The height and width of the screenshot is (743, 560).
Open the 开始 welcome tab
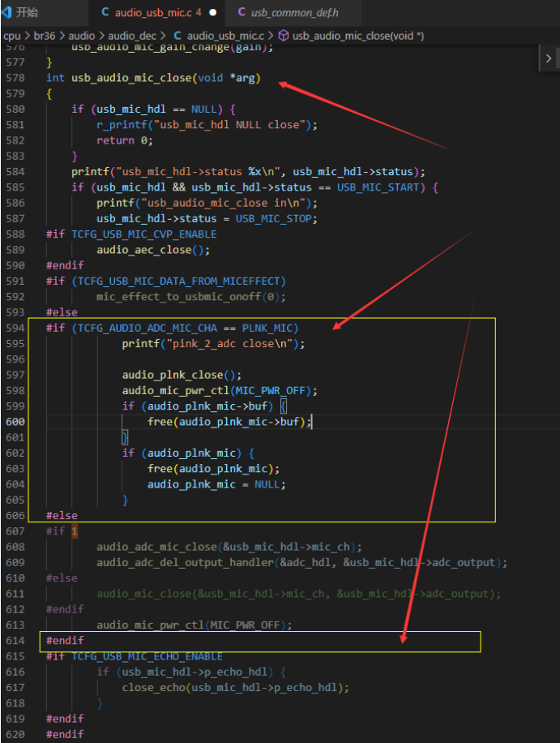click(x=28, y=12)
